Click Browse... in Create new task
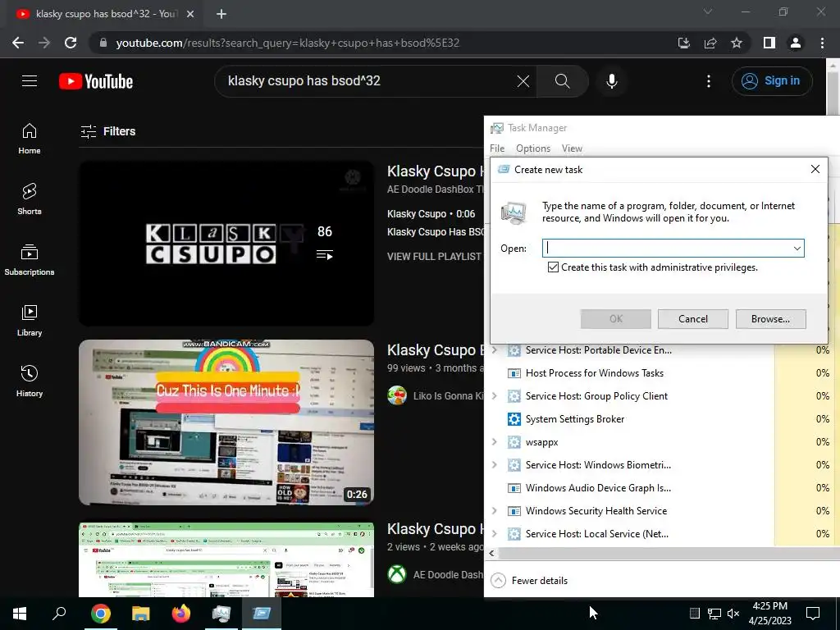This screenshot has width=840, height=630. pyautogui.click(x=770, y=319)
